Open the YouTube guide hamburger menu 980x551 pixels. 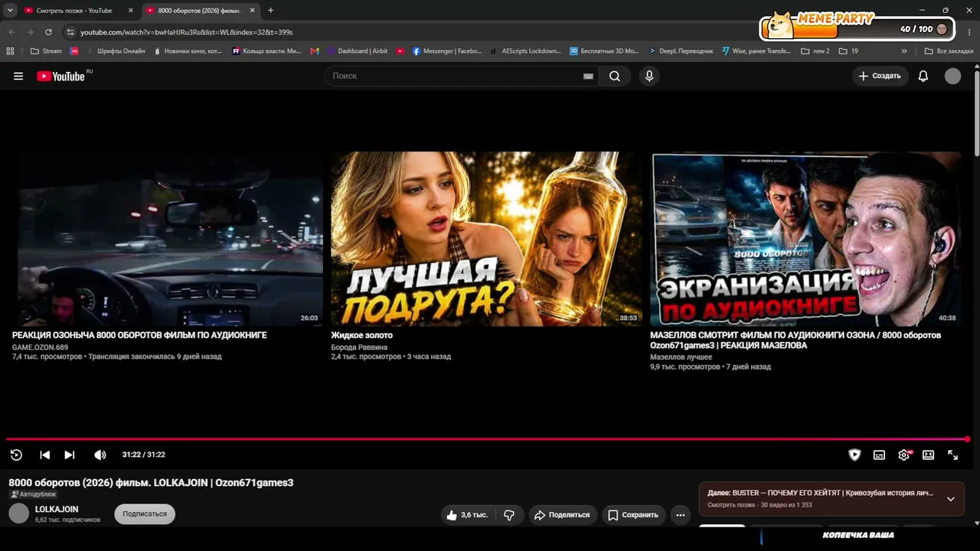(18, 76)
